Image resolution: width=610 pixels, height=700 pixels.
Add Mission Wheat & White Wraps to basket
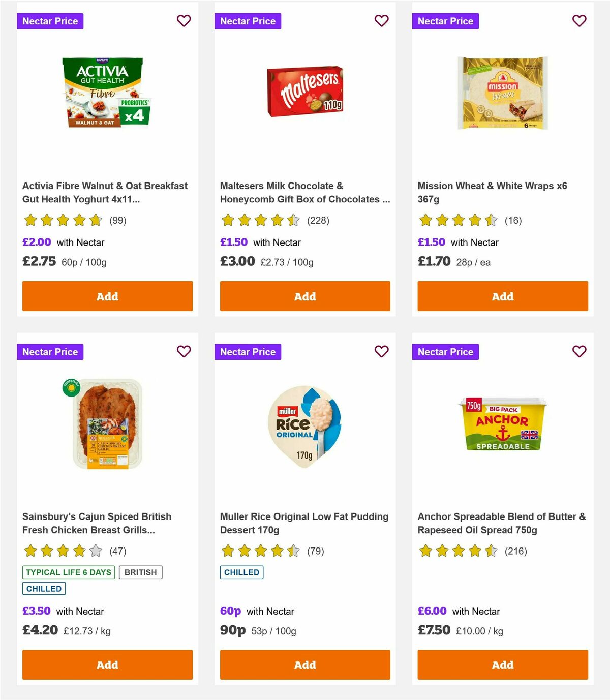pos(502,296)
